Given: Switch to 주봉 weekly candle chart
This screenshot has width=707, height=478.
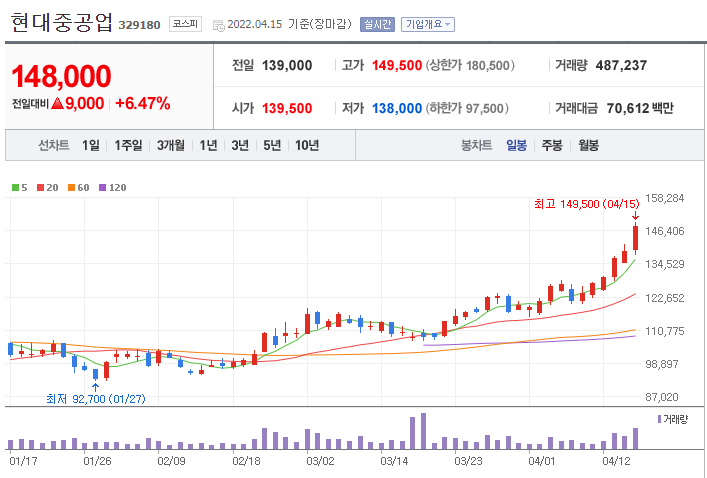Looking at the screenshot, I should point(552,145).
